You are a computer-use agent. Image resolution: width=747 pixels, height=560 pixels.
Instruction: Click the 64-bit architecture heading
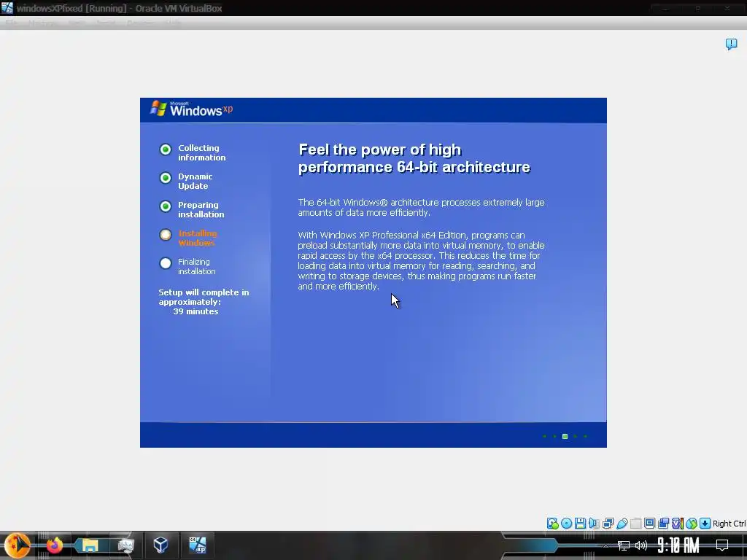pos(414,158)
